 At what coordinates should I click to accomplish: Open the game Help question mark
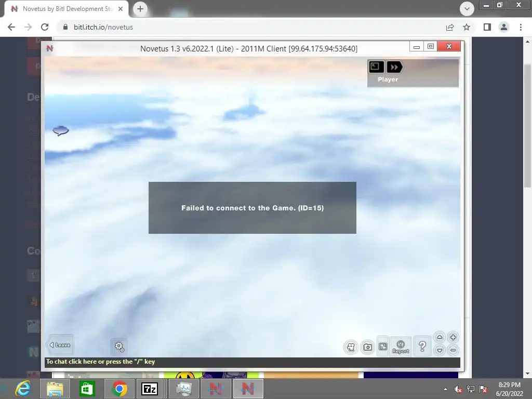tap(422, 347)
